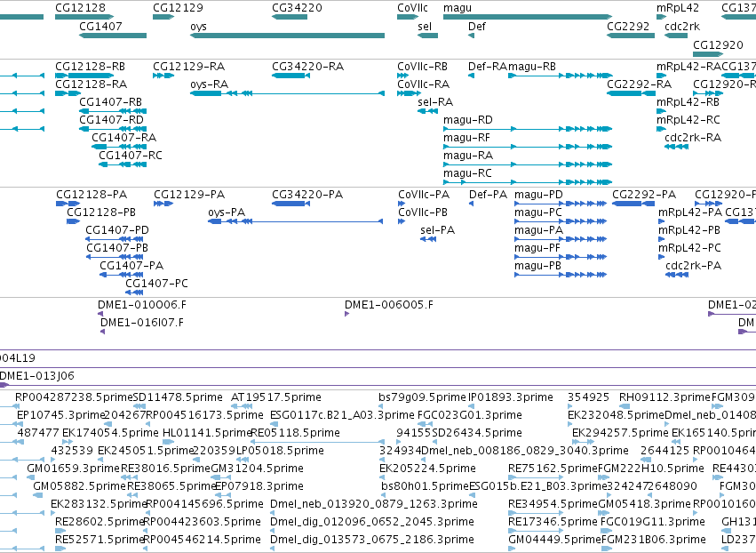Click protein label mRpL42-PA
Screen dimensions: 756x553
coord(690,212)
